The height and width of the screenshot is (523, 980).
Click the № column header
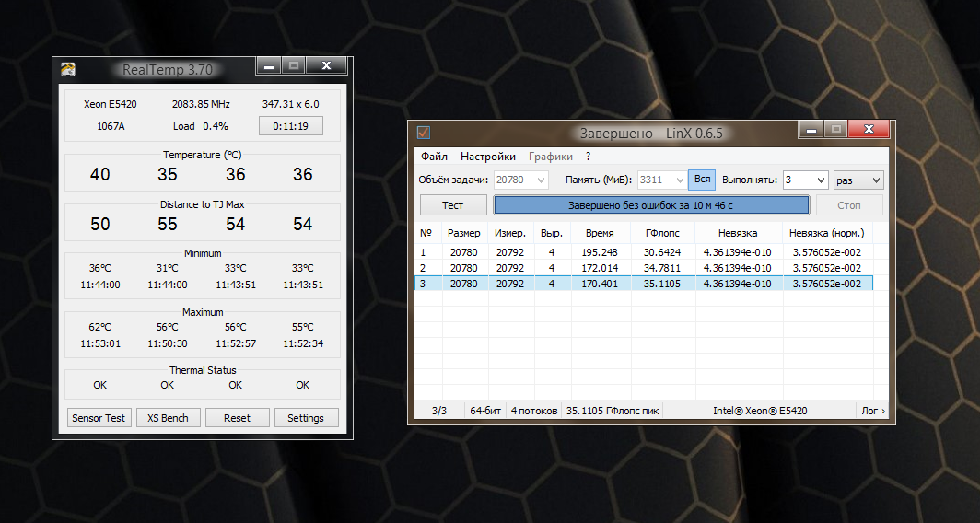[427, 233]
